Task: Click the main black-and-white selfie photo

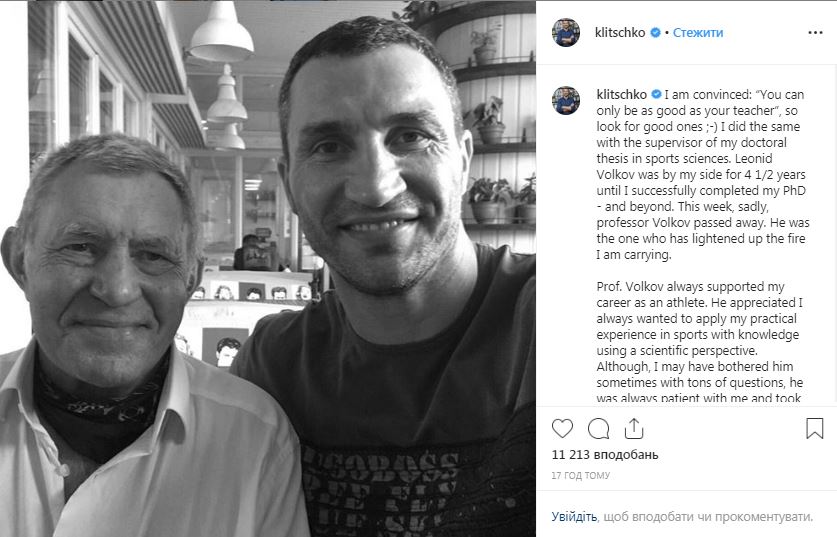Action: 268,268
